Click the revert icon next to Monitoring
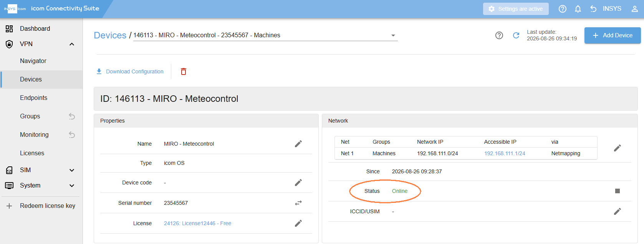This screenshot has width=644, height=244. 72,135
